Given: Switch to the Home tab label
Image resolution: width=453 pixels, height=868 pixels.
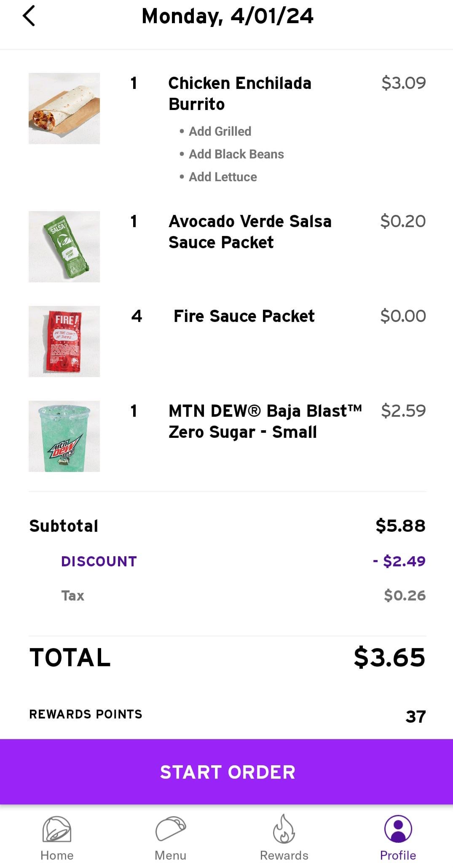Looking at the screenshot, I should [57, 855].
